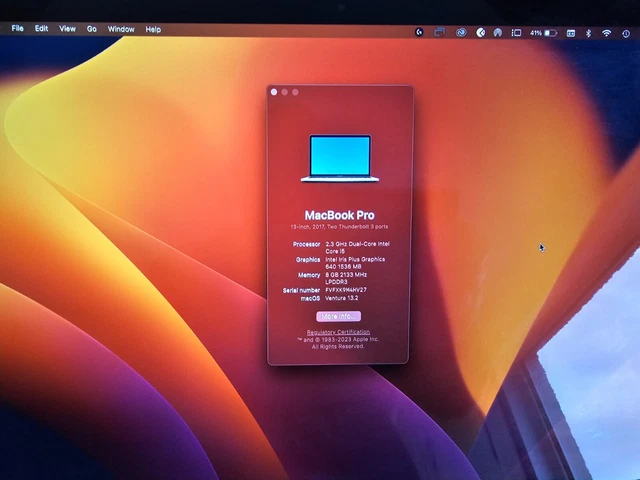The height and width of the screenshot is (480, 640).
Task: Open the Go menu
Action: click(x=91, y=29)
